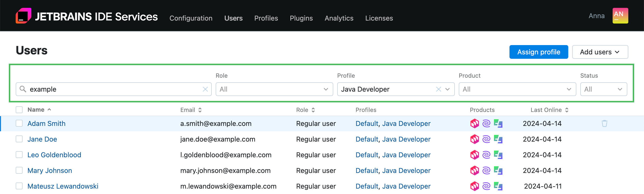Delete Adam Smith using the trash icon
644x194 pixels.
tap(604, 123)
